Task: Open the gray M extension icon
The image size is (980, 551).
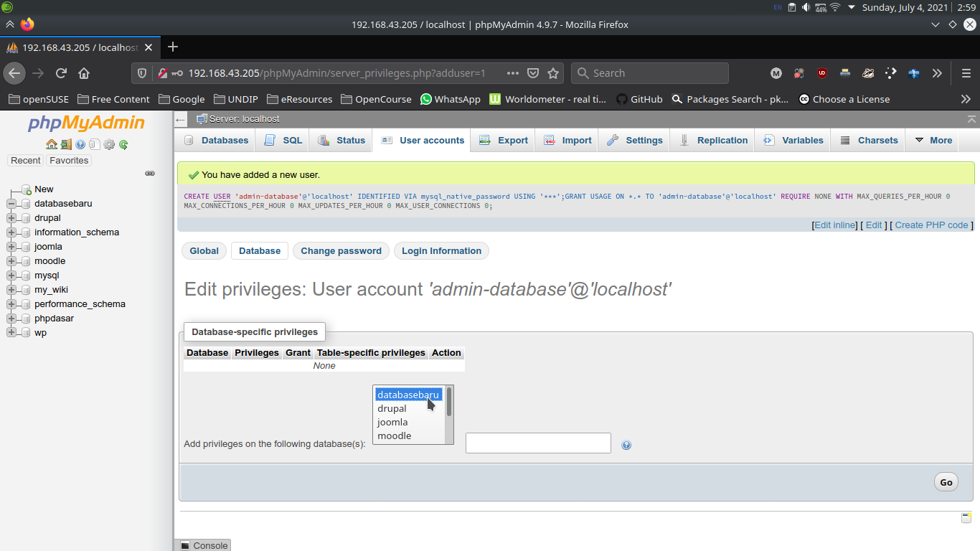Action: [x=776, y=73]
